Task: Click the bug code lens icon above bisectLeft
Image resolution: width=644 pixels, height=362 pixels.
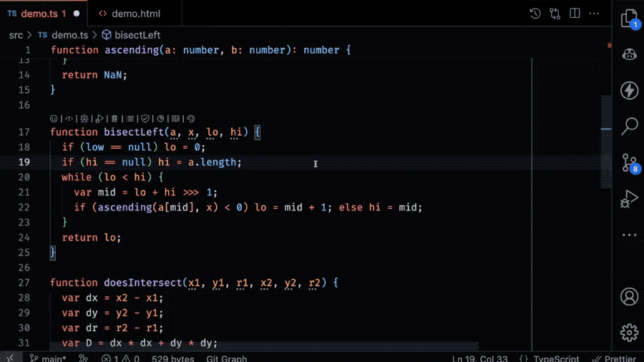Action: [84, 119]
